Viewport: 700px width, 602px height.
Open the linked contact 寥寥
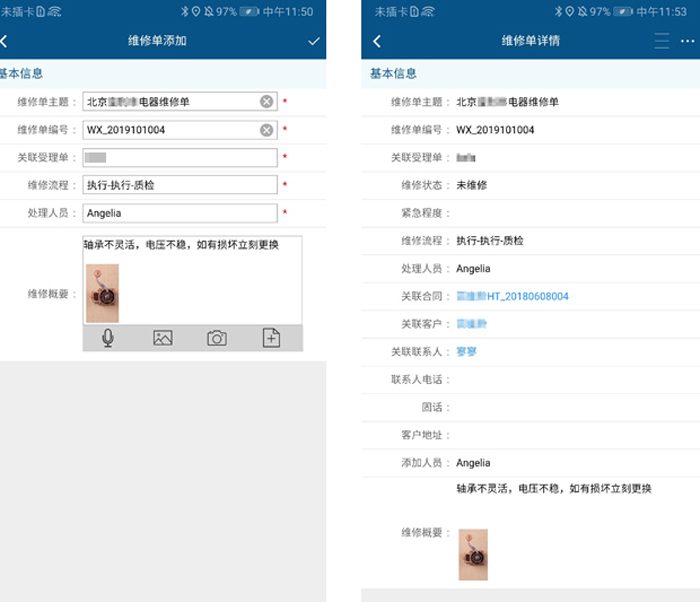point(467,352)
